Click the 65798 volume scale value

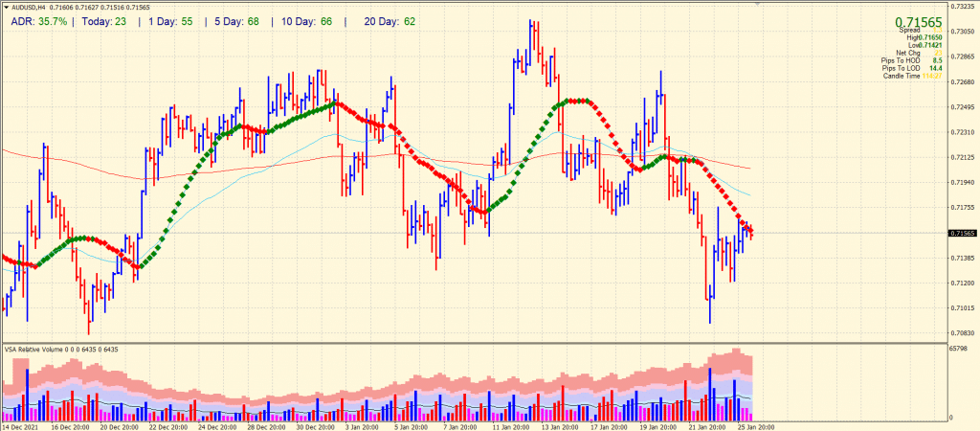point(960,350)
